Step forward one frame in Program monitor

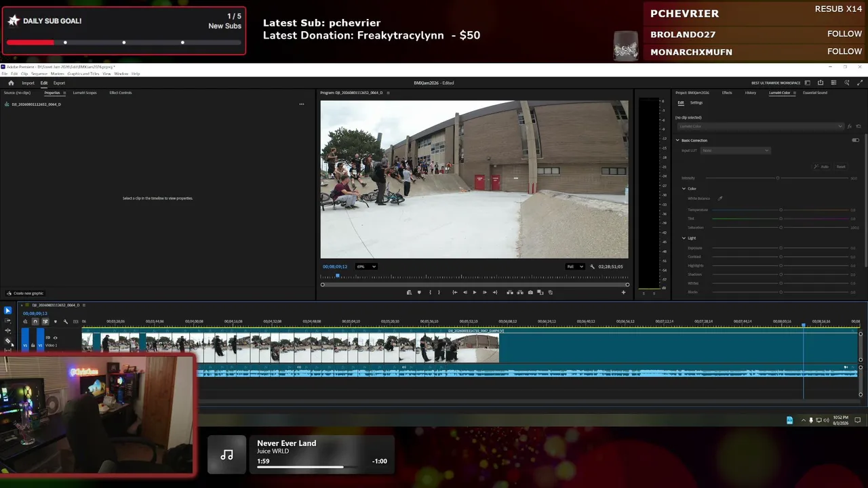(484, 292)
